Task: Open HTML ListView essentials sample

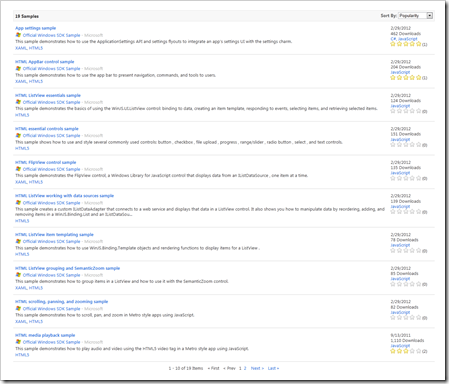Action: tap(48, 95)
